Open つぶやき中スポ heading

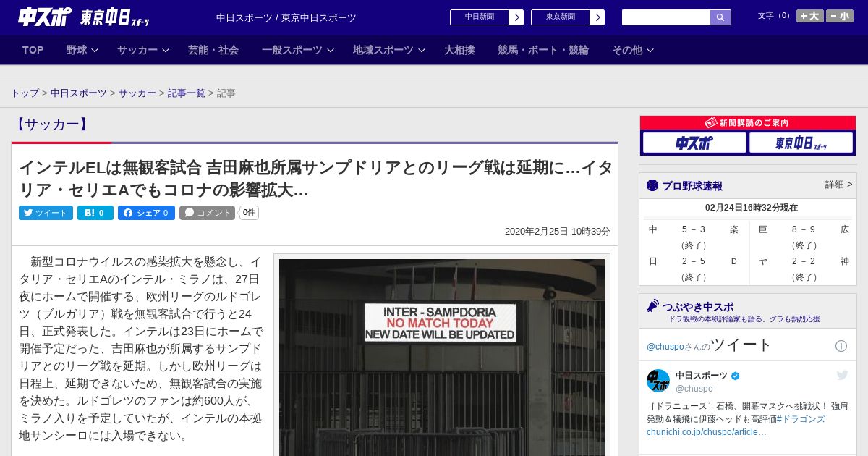pos(698,307)
